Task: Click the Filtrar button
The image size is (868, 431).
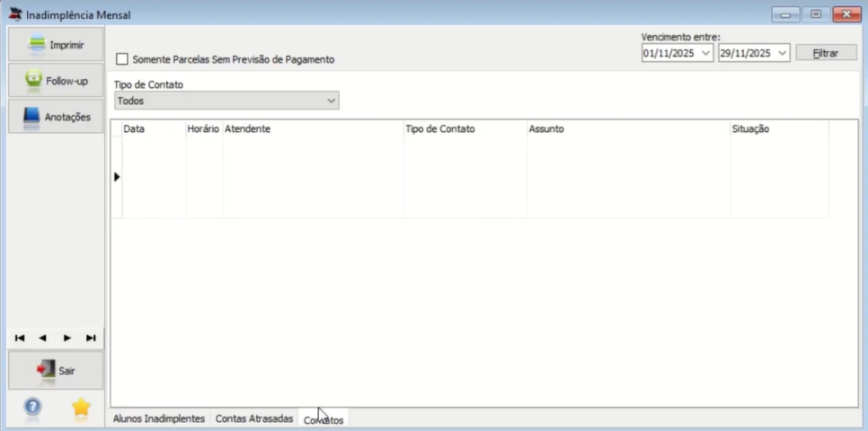Action: [826, 53]
